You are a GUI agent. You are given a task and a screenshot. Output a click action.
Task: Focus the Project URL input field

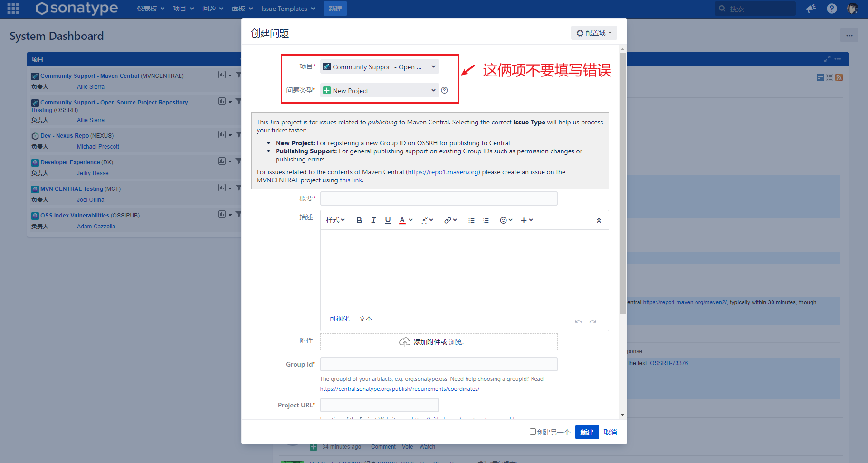pyautogui.click(x=380, y=405)
